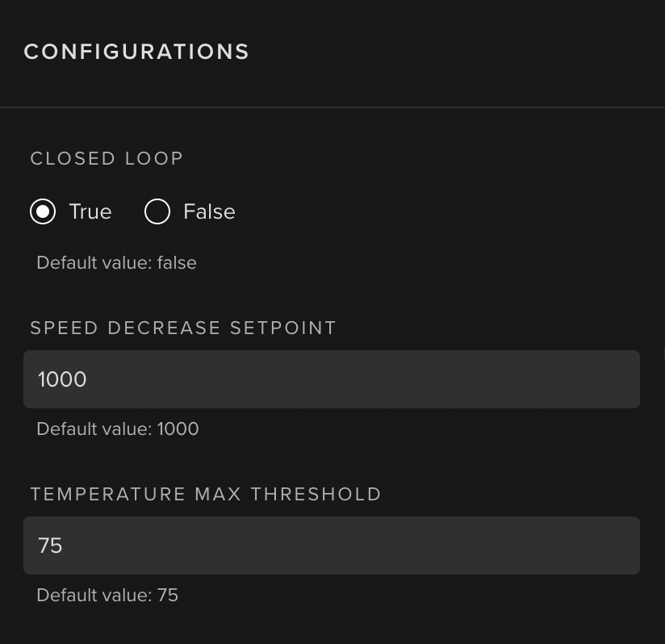
Task: Click the False label next to its radio
Action: point(209,211)
